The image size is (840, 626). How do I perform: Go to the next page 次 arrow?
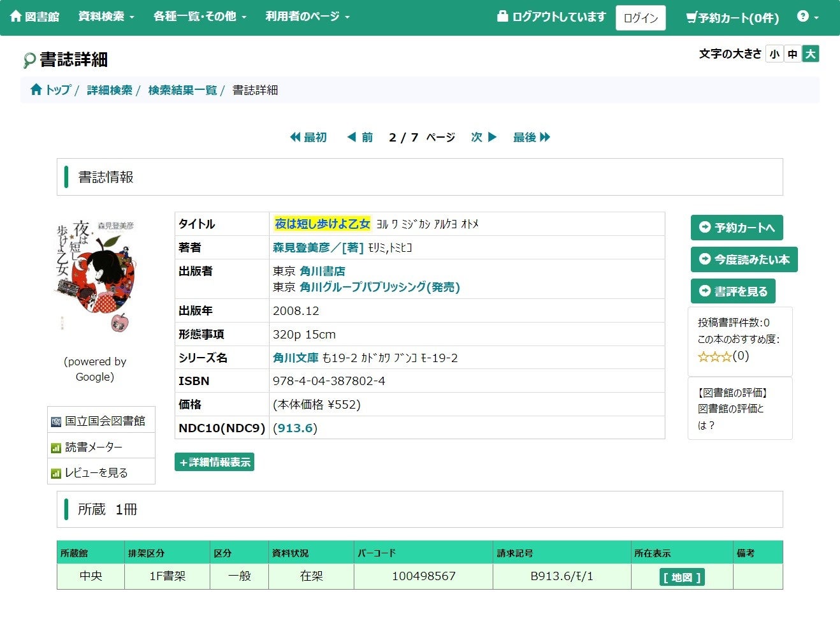coord(491,137)
